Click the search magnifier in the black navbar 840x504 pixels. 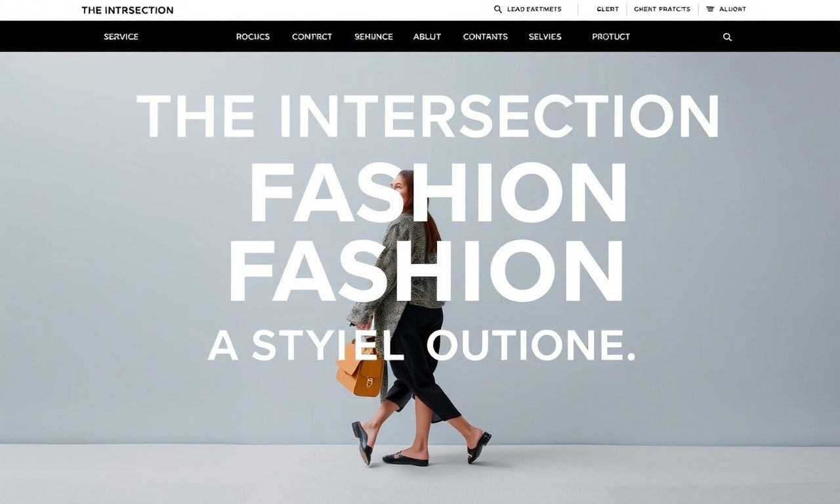(x=727, y=37)
